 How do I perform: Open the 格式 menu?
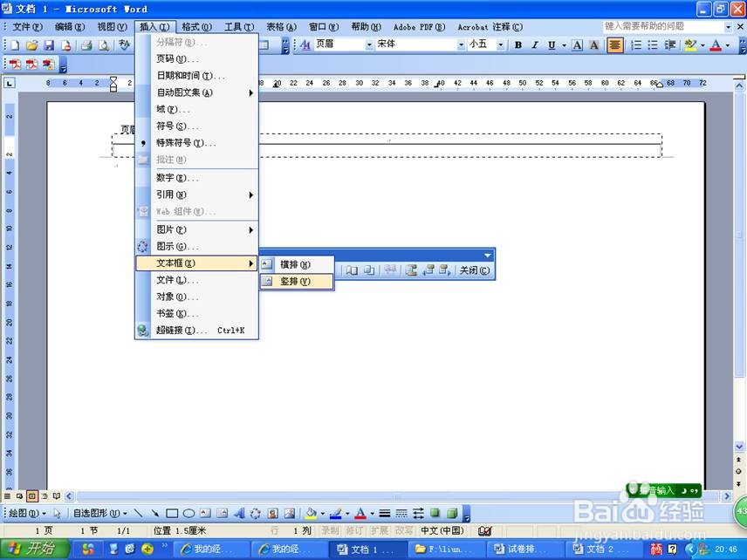click(196, 27)
